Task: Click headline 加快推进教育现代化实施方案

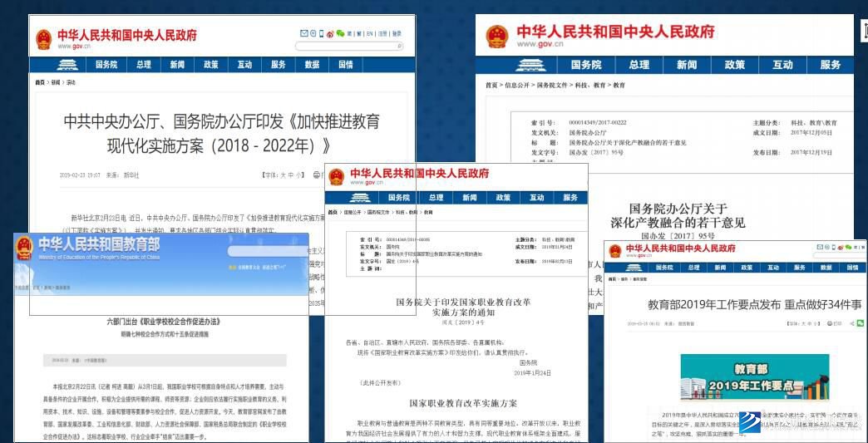Action: 222,133
